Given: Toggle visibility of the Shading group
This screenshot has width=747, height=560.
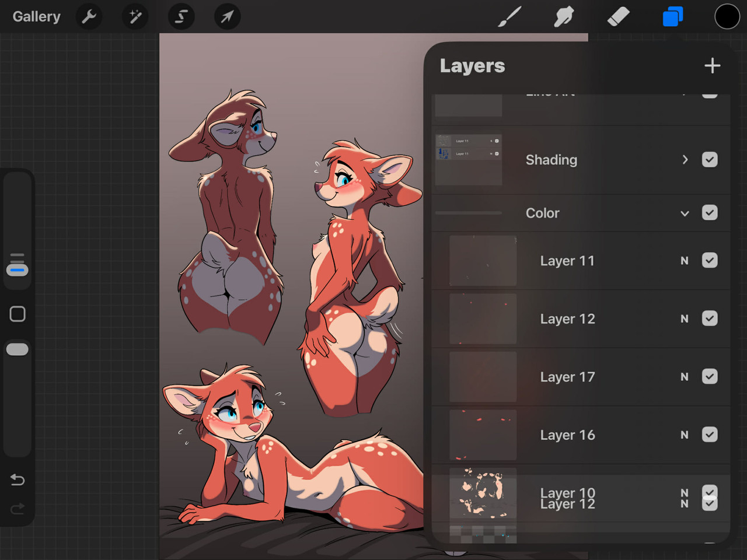Looking at the screenshot, I should (x=710, y=159).
